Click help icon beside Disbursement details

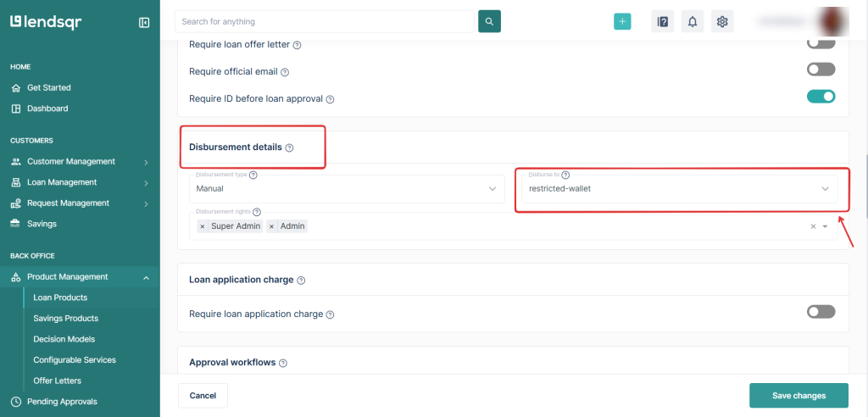click(x=289, y=147)
